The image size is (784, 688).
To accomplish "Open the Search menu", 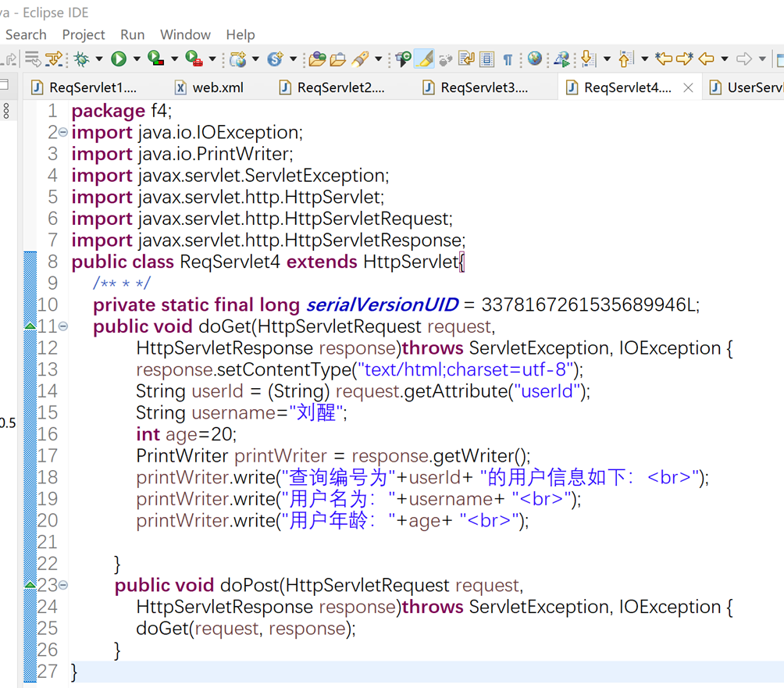I will (26, 34).
